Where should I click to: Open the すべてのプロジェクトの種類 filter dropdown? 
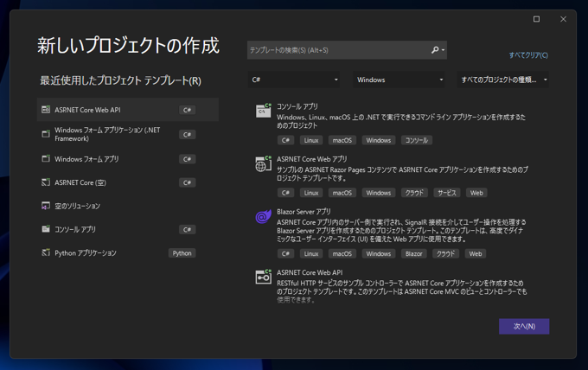tap(503, 80)
